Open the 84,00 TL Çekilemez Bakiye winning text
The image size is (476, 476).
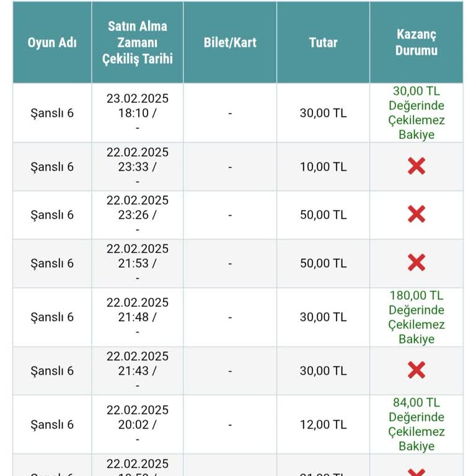(416, 424)
